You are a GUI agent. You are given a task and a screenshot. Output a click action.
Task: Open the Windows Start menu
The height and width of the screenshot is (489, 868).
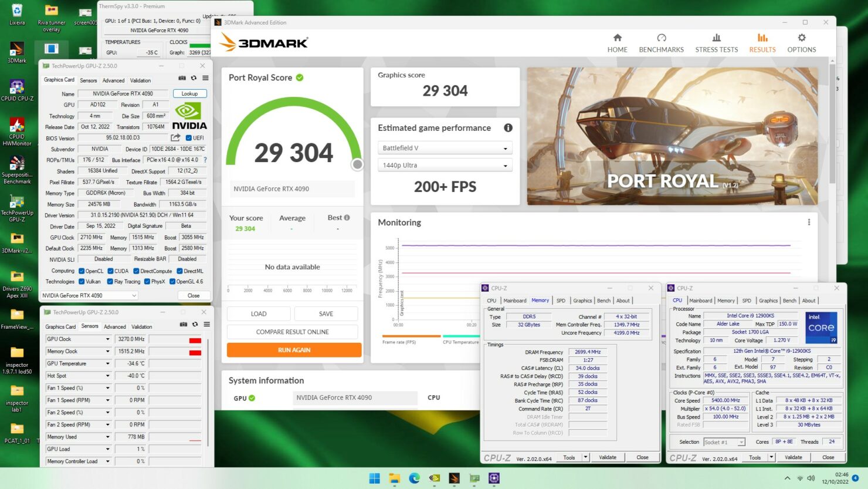(x=374, y=478)
